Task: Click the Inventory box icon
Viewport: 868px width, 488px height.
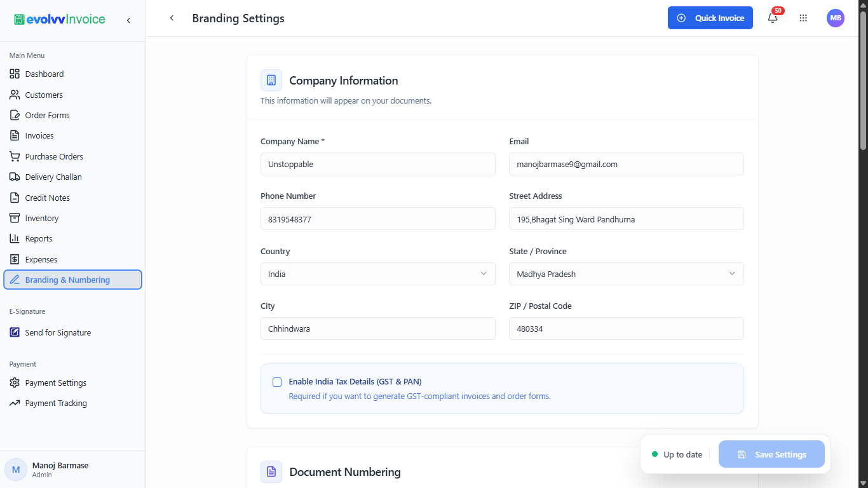Action: click(x=15, y=218)
